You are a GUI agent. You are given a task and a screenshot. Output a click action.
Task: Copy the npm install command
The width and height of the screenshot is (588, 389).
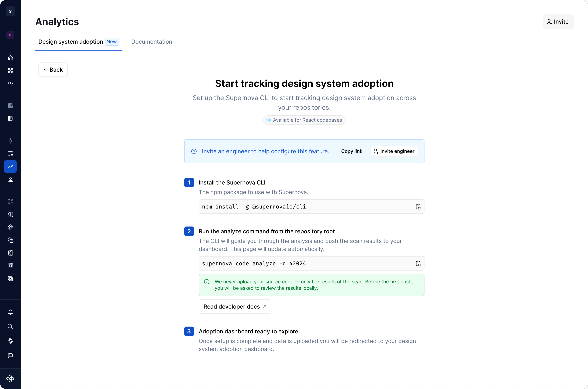[x=418, y=207]
